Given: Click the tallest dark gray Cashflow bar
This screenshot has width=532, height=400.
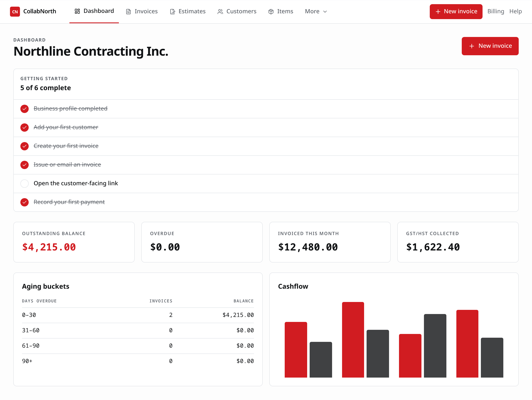Looking at the screenshot, I should point(435,346).
